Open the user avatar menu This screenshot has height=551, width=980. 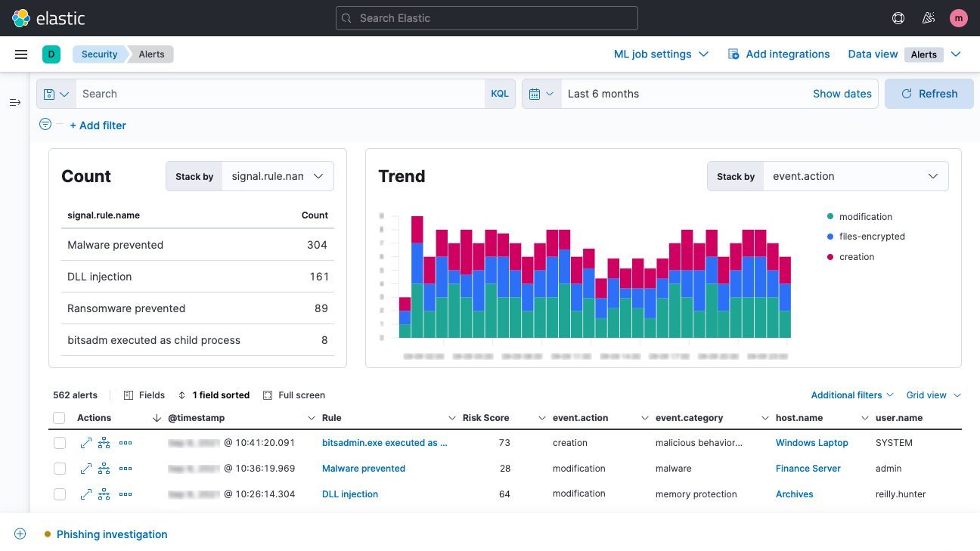pyautogui.click(x=959, y=18)
